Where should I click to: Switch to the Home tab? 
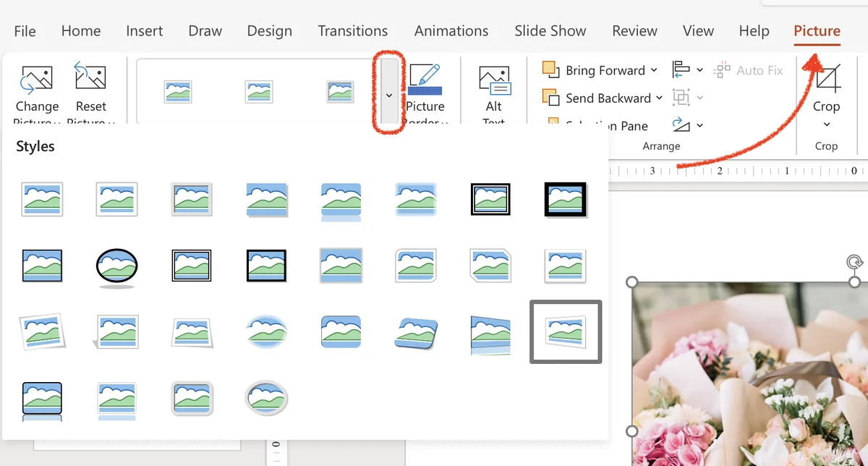[x=81, y=31]
